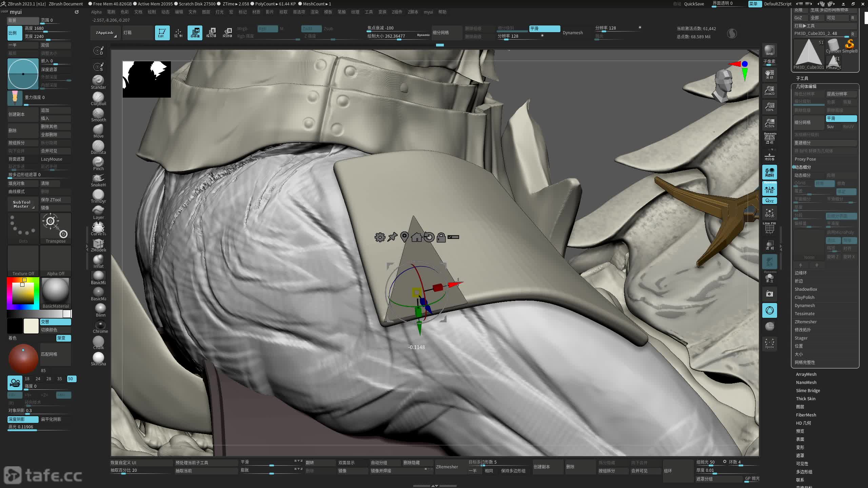Expand the ArrayMesh palette section
Screen dimensions: 868x488
click(806, 374)
